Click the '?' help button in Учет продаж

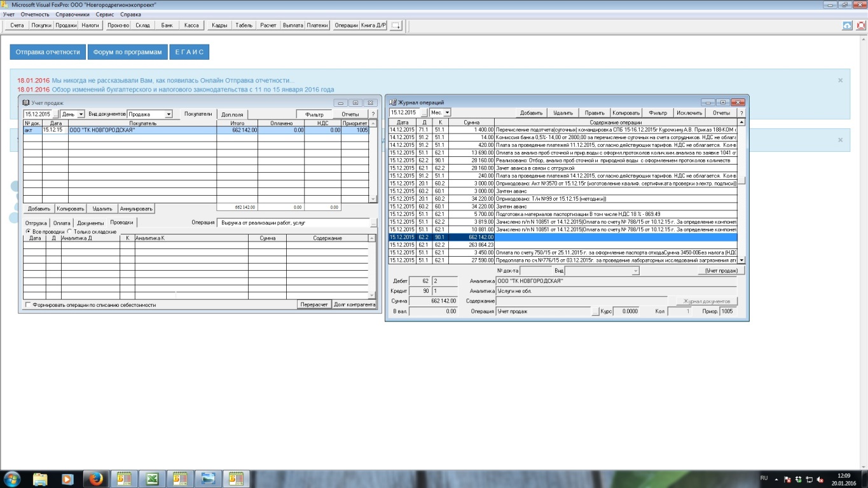point(373,114)
